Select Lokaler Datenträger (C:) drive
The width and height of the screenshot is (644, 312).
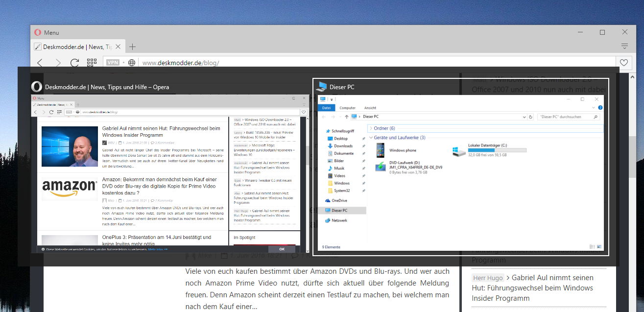489,151
